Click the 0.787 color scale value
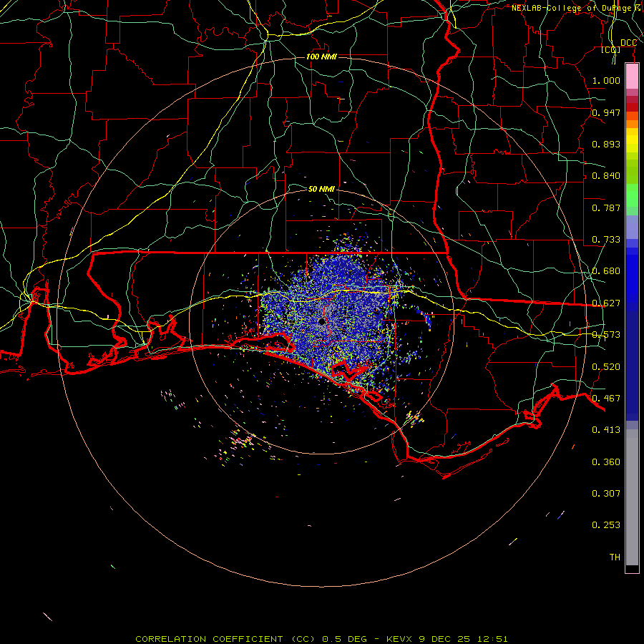 (x=606, y=208)
